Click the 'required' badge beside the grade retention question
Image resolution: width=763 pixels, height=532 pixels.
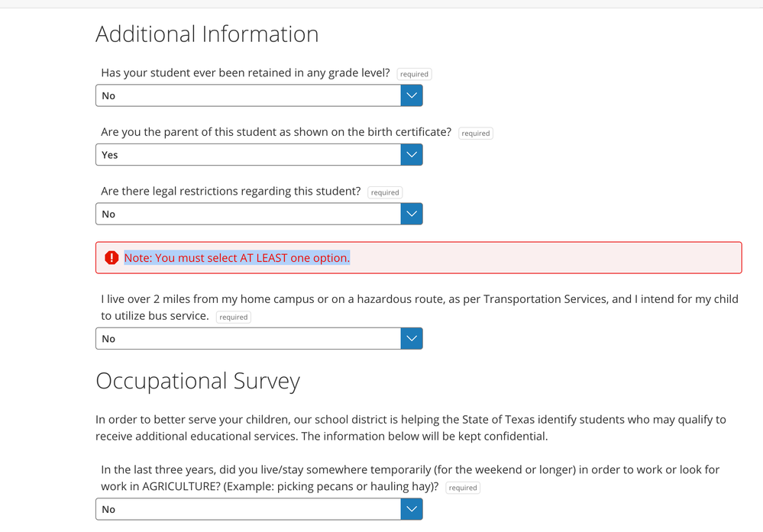click(x=414, y=74)
